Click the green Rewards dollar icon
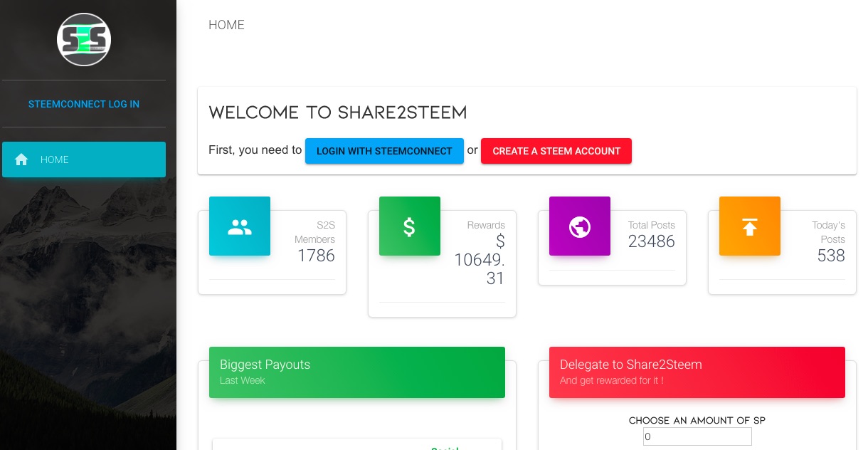Image resolution: width=868 pixels, height=450 pixels. (410, 226)
